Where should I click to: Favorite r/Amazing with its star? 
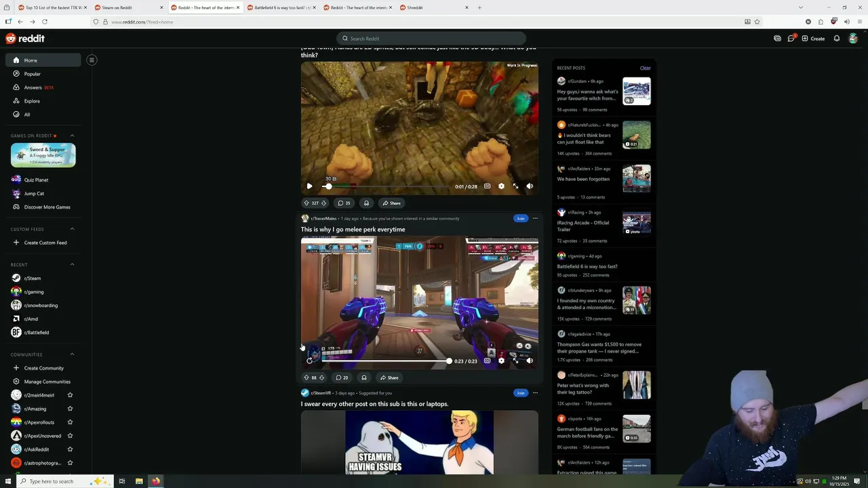click(70, 409)
